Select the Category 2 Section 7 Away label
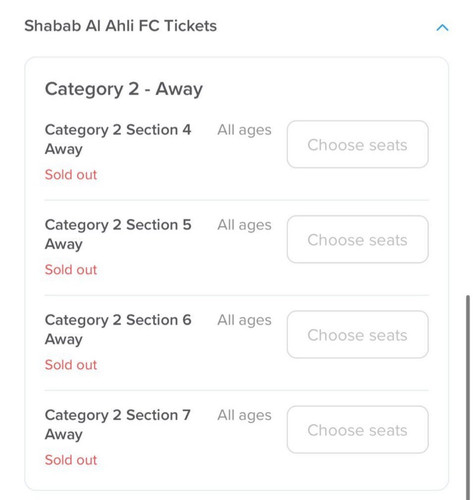The width and height of the screenshot is (473, 500). (x=118, y=425)
